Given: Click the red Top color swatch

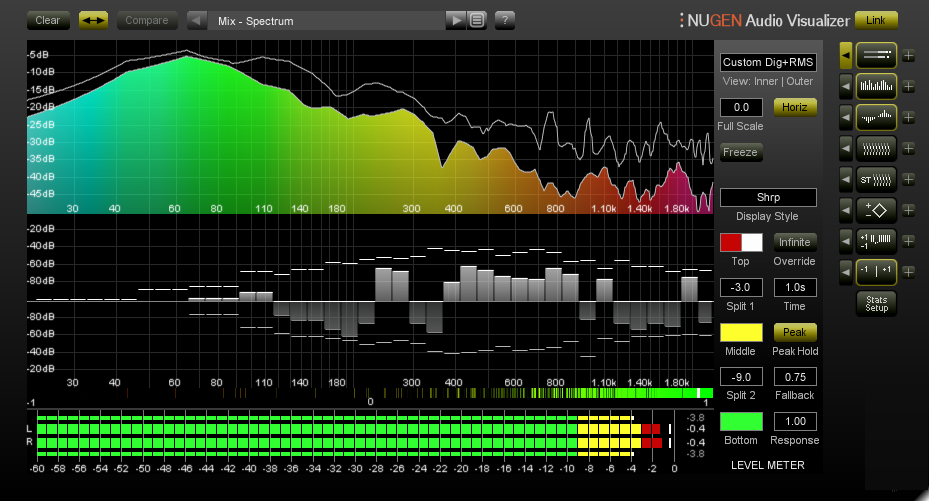Looking at the screenshot, I should [731, 242].
